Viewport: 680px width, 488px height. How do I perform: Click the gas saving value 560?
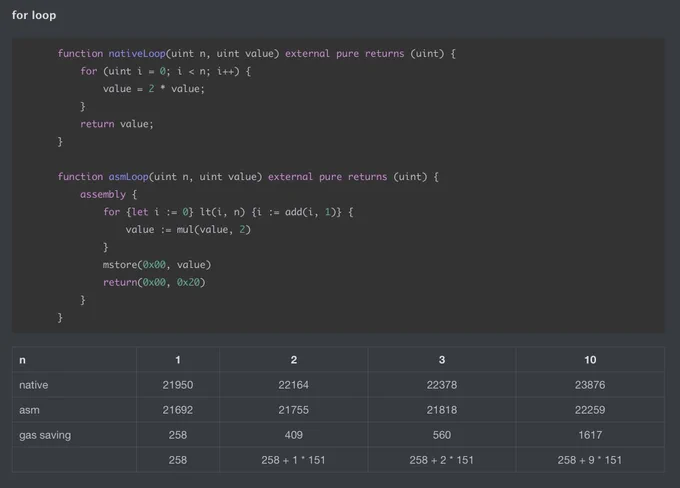coord(442,435)
